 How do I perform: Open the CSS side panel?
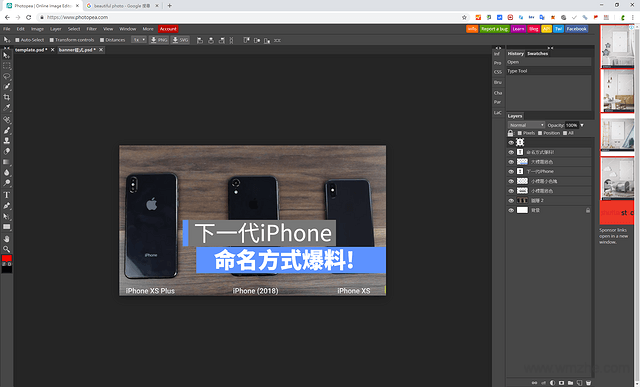tap(498, 72)
